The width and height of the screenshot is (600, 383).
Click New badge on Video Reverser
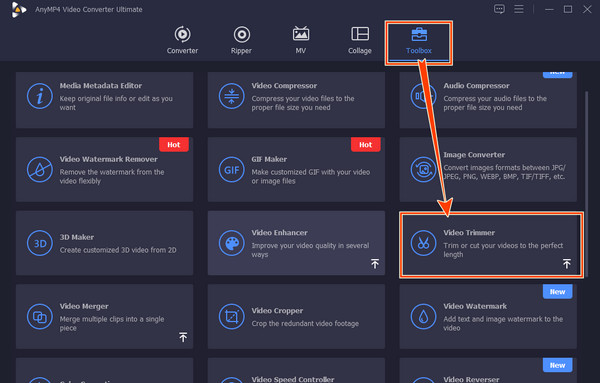coord(558,365)
